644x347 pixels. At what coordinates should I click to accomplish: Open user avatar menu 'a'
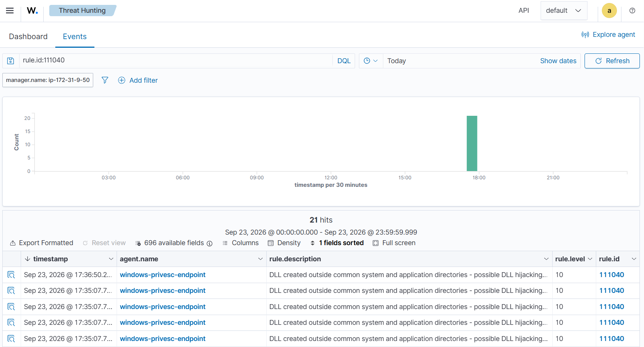coord(609,11)
